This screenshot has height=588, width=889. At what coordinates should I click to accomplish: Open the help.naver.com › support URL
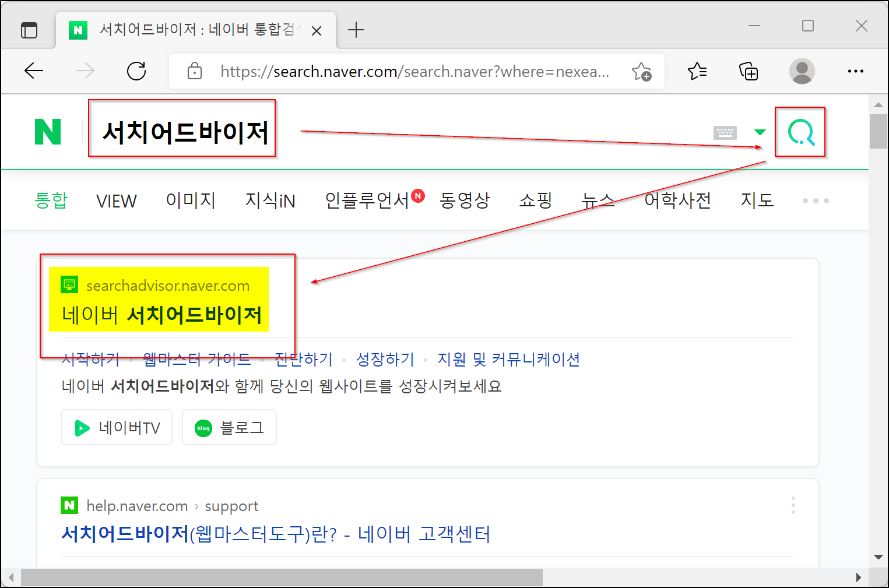pyautogui.click(x=173, y=506)
